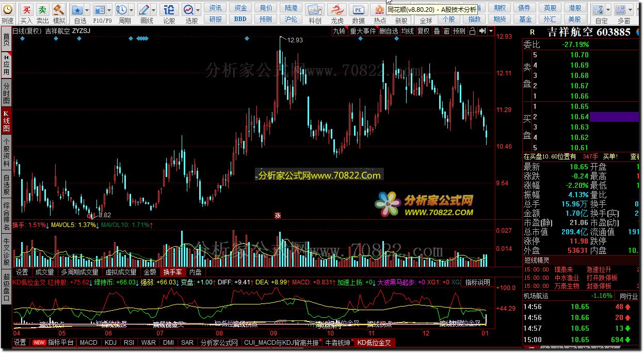This screenshot has width=644, height=353.
Task: Click the R marker beside 吉祥航空 name
Action: click(x=532, y=33)
